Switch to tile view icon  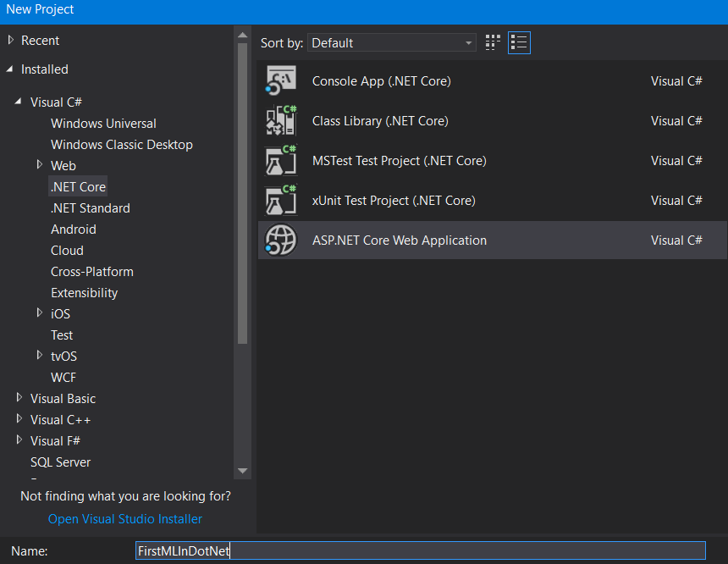coord(493,42)
